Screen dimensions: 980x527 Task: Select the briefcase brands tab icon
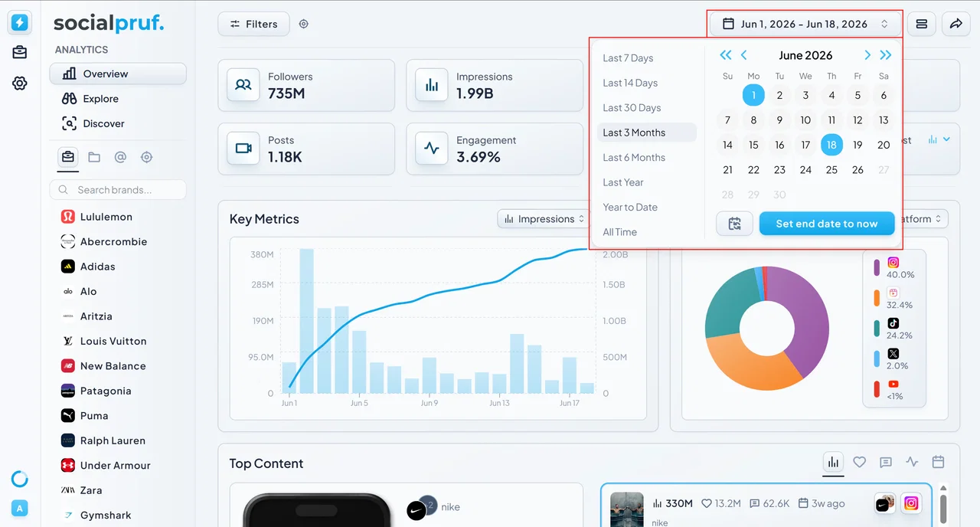pos(68,157)
